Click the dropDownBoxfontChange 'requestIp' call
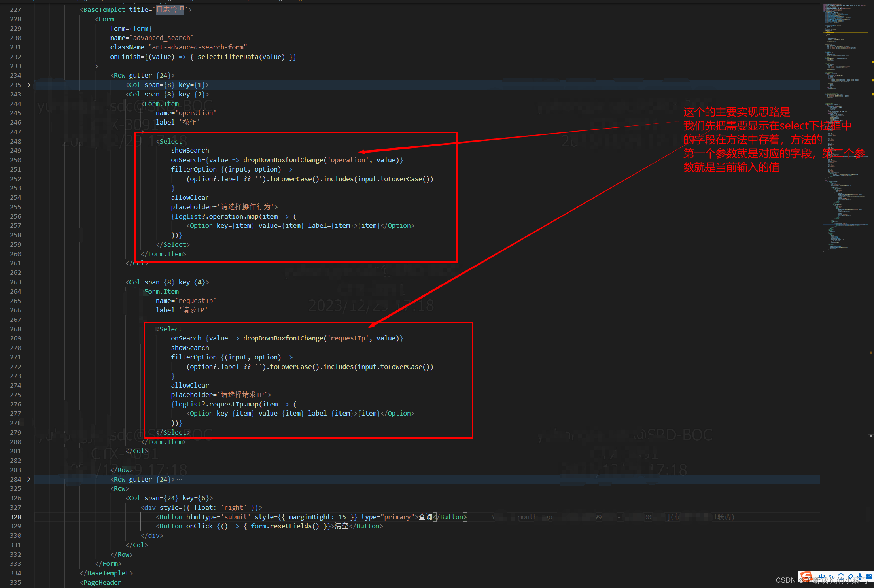This screenshot has width=874, height=588. (283, 338)
